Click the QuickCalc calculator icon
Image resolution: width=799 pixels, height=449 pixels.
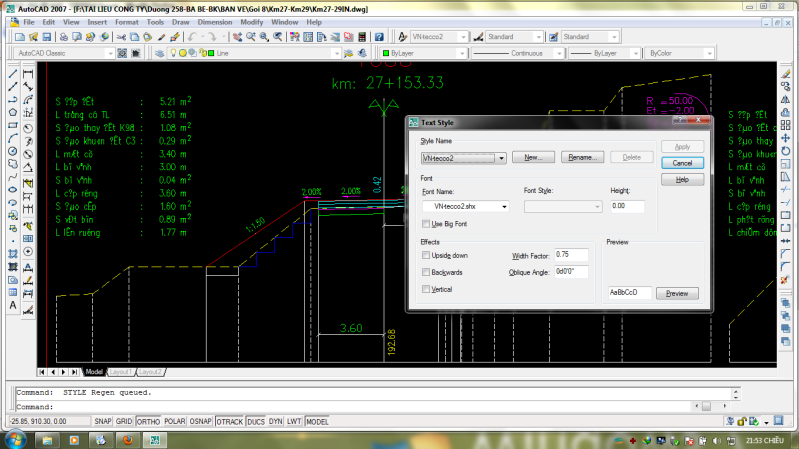(x=362, y=37)
